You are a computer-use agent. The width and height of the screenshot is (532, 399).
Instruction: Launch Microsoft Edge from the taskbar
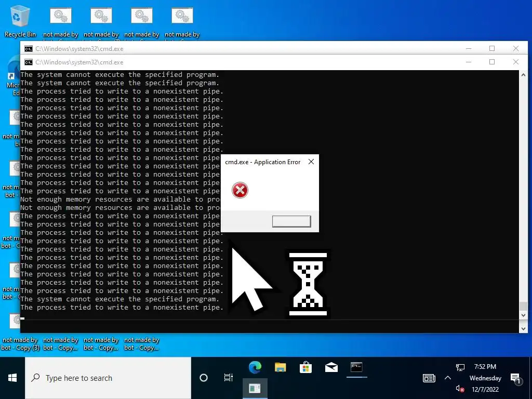click(255, 367)
